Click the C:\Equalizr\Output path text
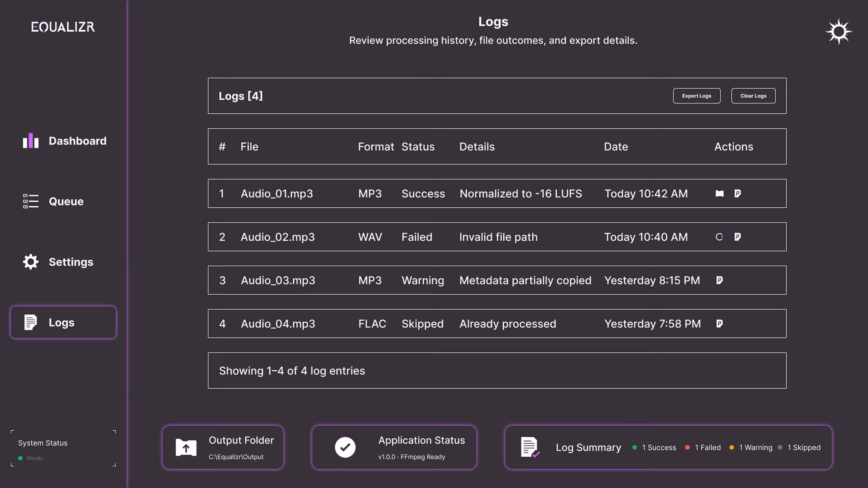868x488 pixels. click(236, 457)
